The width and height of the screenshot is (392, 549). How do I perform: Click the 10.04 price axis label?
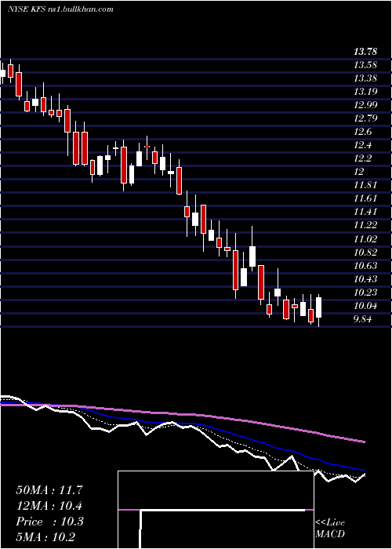point(365,306)
